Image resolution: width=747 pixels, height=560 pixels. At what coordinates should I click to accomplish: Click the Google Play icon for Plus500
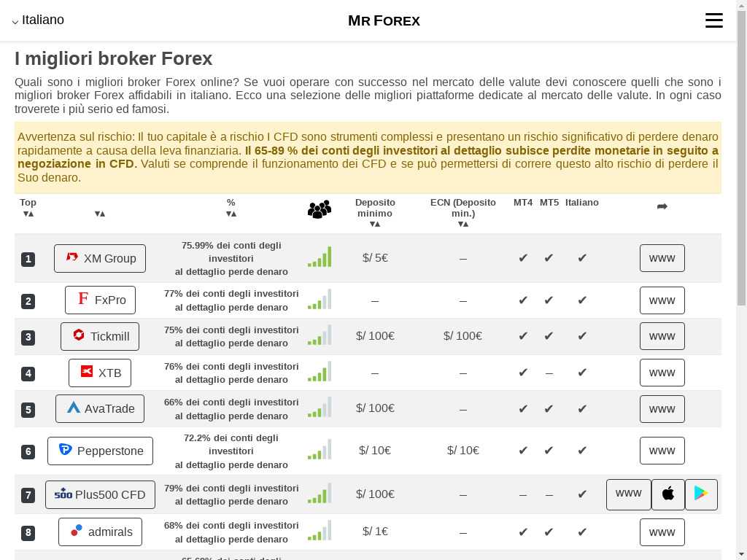click(x=701, y=494)
